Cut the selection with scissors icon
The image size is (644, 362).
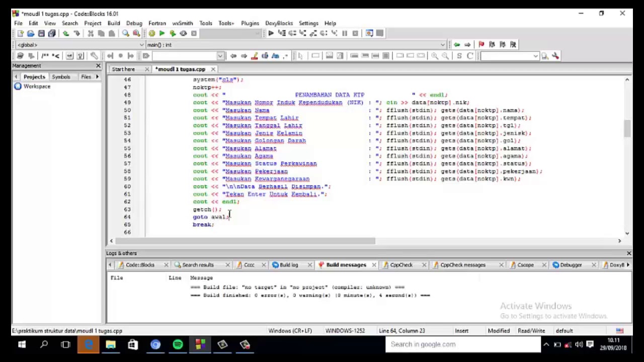91,33
